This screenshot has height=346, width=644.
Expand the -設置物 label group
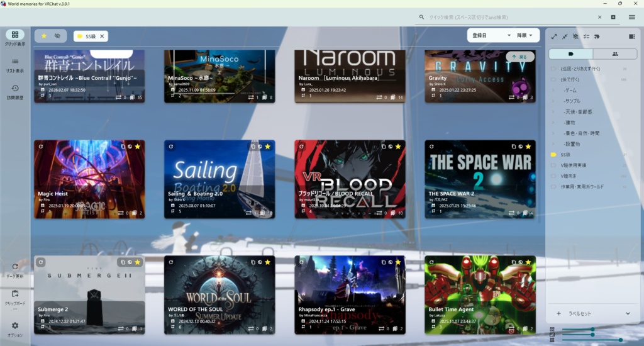click(553, 144)
